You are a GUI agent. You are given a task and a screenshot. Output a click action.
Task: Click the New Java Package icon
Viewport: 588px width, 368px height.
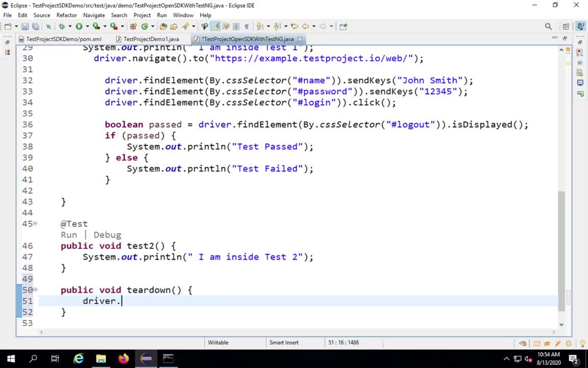pyautogui.click(x=133, y=26)
